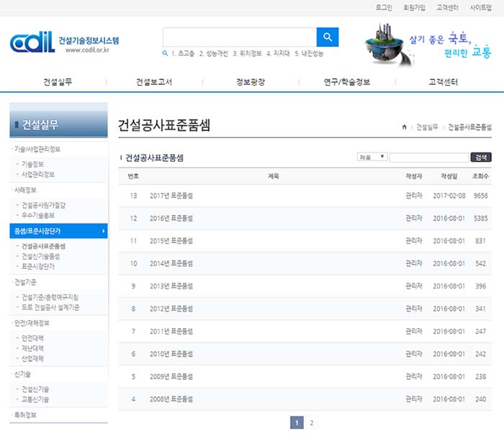Select 사례정보 in the sidebar

point(25,190)
